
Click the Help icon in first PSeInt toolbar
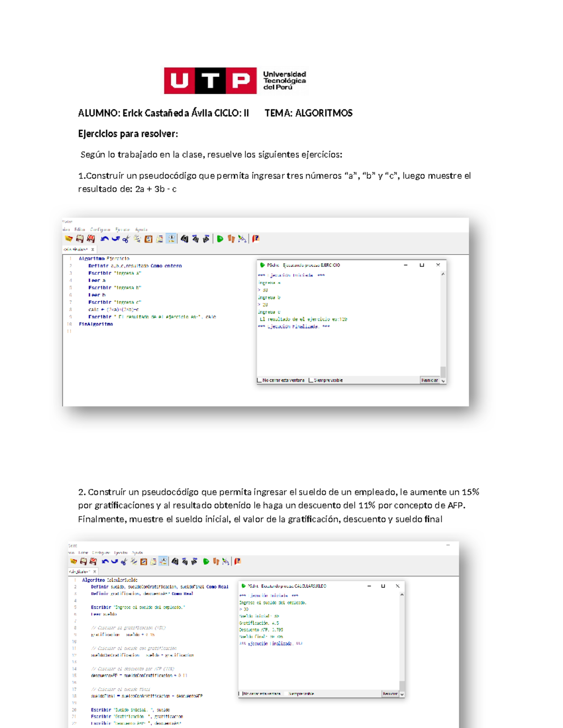[x=256, y=239]
